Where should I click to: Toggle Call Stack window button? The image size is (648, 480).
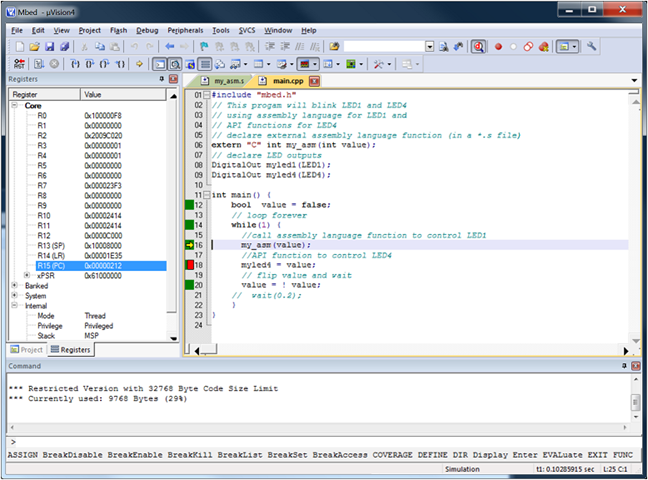pos(220,64)
